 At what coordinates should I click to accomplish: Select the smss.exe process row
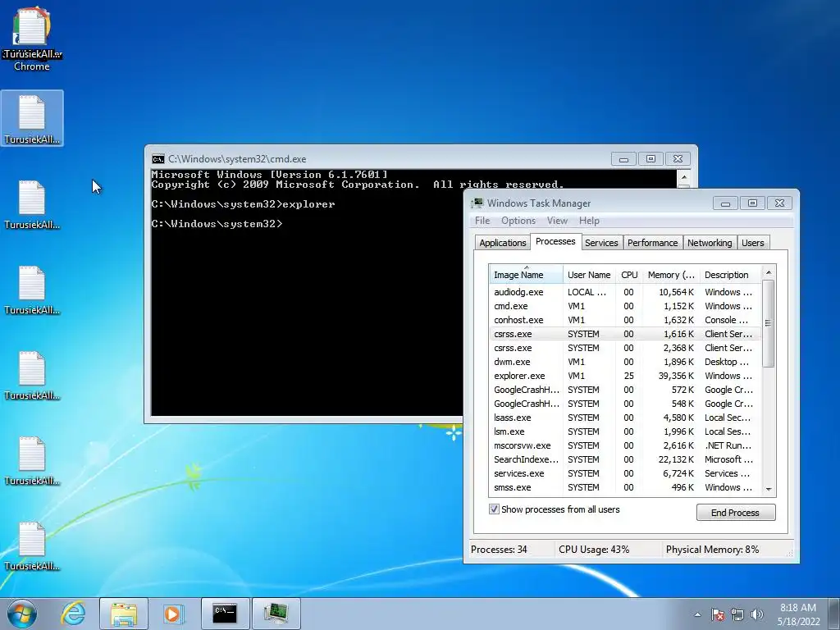point(624,487)
